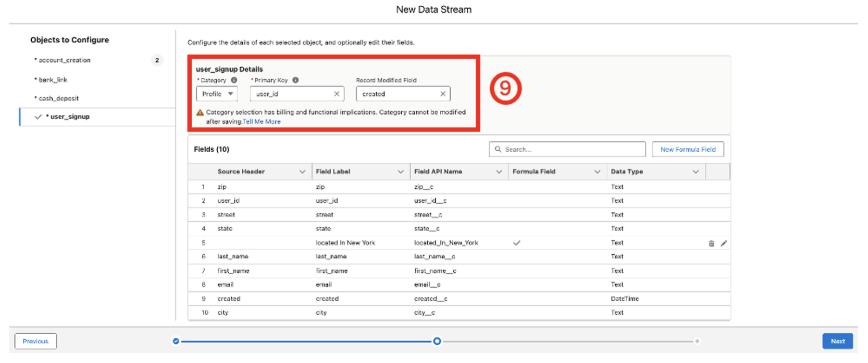This screenshot has width=868, height=363.
Task: Click the category warning triangle icon
Action: [x=200, y=112]
